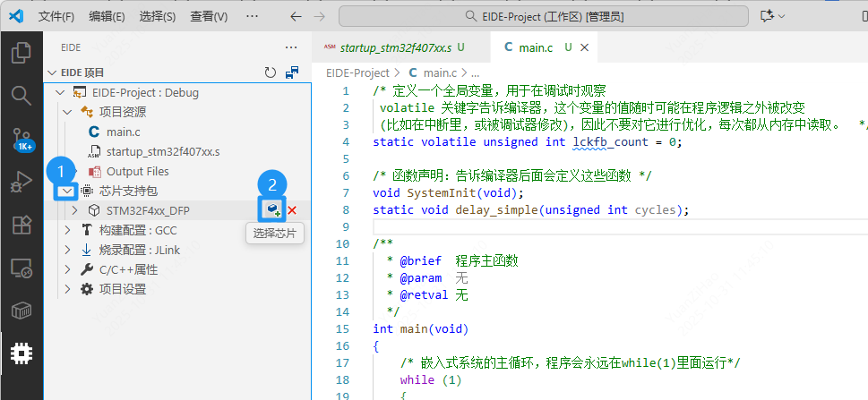The image size is (868, 400).
Task: Open the Run and Debug view
Action: coord(21,182)
